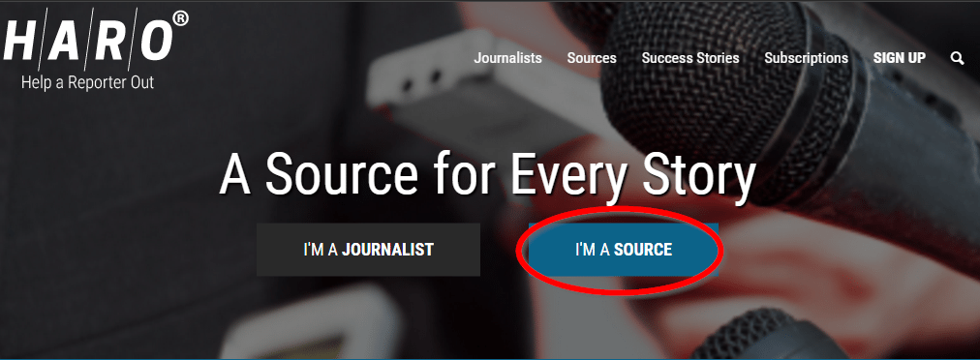This screenshot has height=360, width=980.
Task: Go to Success Stories page
Action: [x=690, y=58]
